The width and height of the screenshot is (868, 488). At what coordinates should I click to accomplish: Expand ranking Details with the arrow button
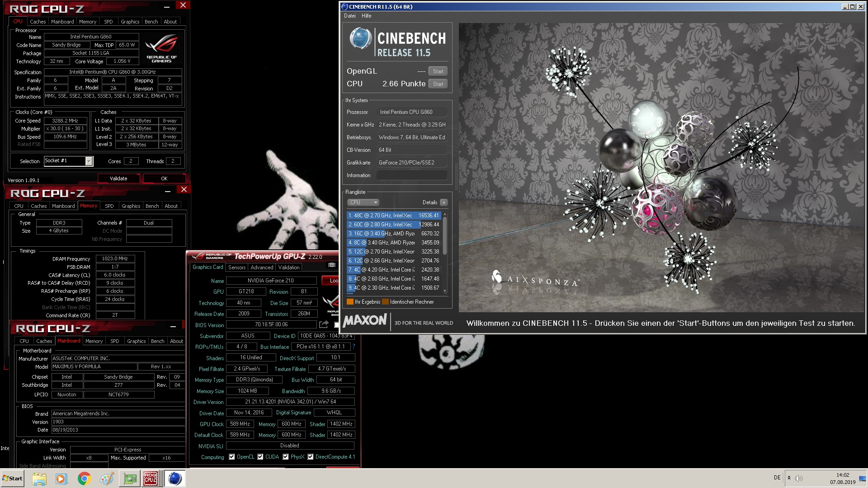coord(444,202)
